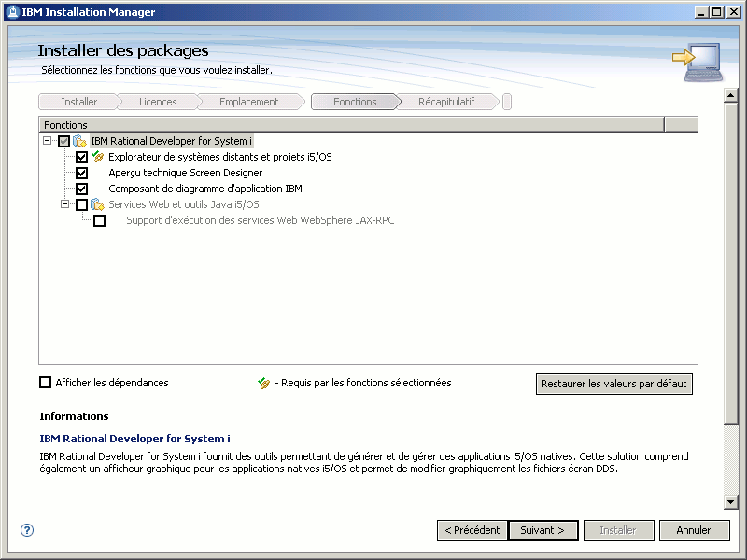Image resolution: width=747 pixels, height=560 pixels.
Task: Click the Fonctions column header
Action: pyautogui.click(x=351, y=125)
